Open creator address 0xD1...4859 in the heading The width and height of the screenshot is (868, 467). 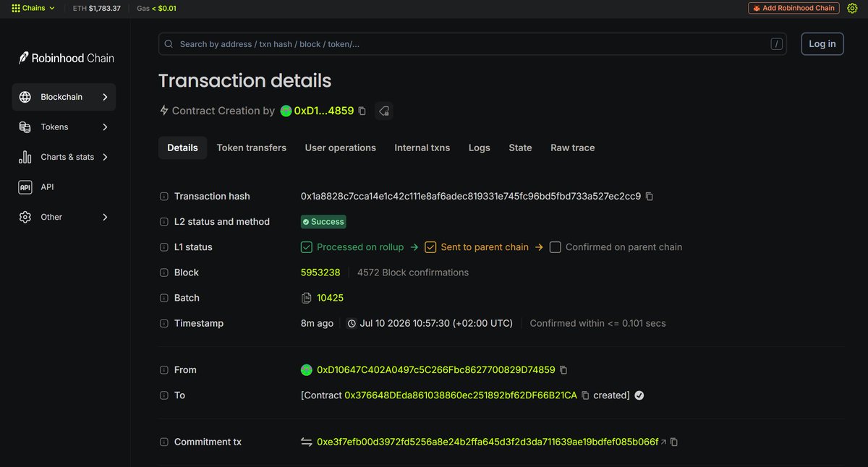(323, 111)
